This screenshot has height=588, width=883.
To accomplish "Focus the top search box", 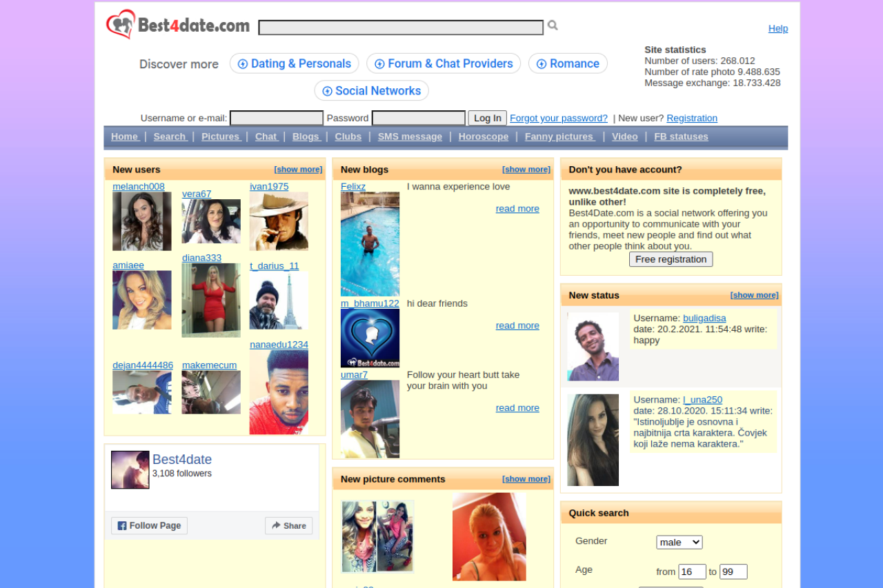I will pyautogui.click(x=401, y=28).
